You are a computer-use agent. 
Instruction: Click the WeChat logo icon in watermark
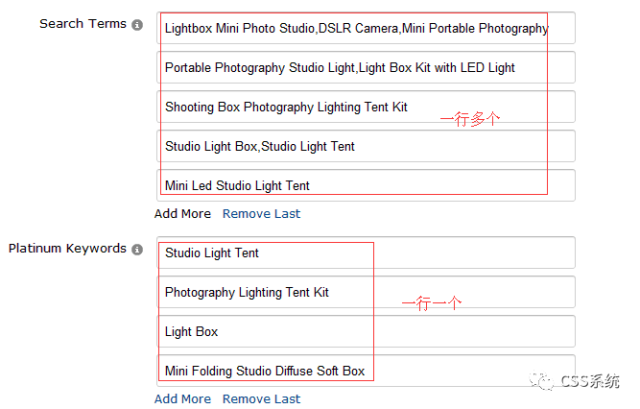click(x=540, y=381)
